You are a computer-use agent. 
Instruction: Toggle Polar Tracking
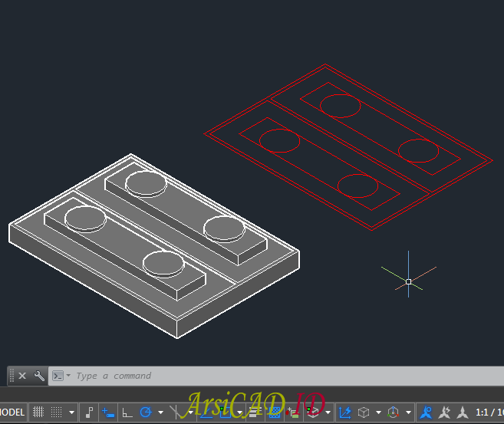146,412
